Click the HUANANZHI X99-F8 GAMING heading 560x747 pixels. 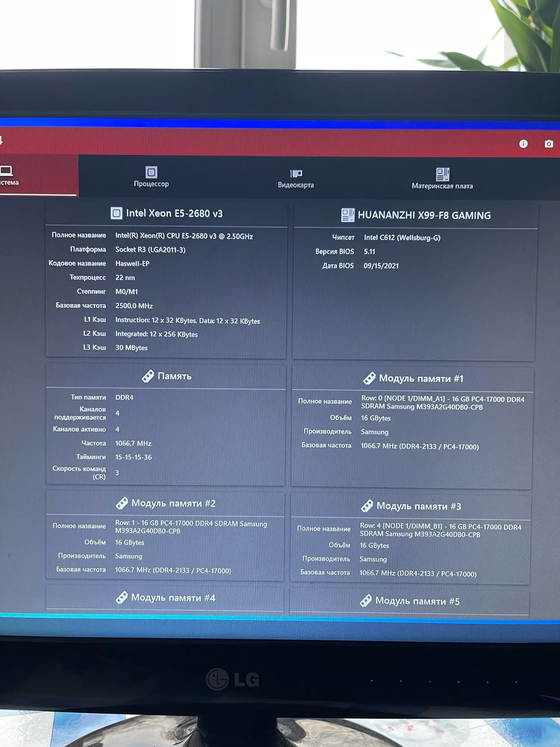click(x=424, y=216)
